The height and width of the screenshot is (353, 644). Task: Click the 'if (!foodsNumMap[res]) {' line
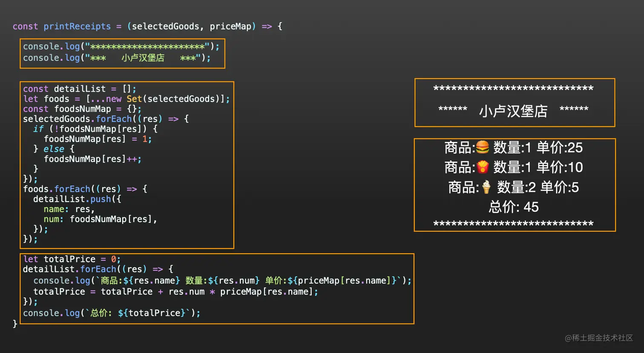[95, 129]
